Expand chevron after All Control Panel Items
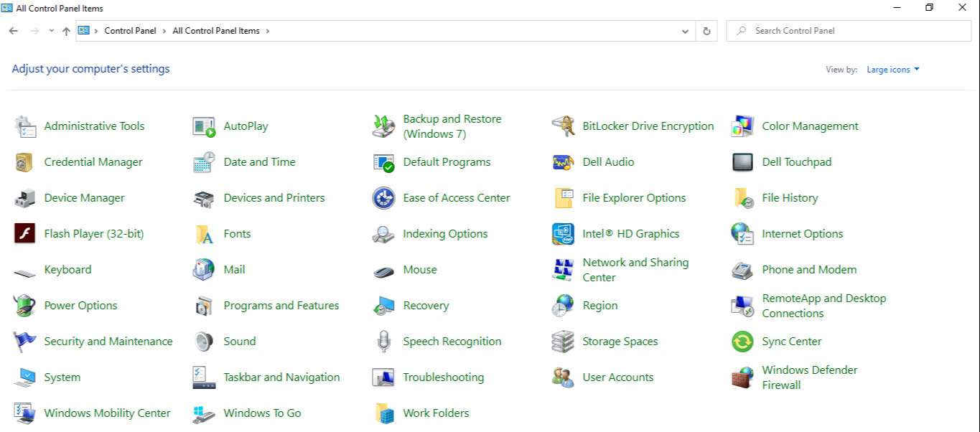This screenshot has height=432, width=980. 268,31
